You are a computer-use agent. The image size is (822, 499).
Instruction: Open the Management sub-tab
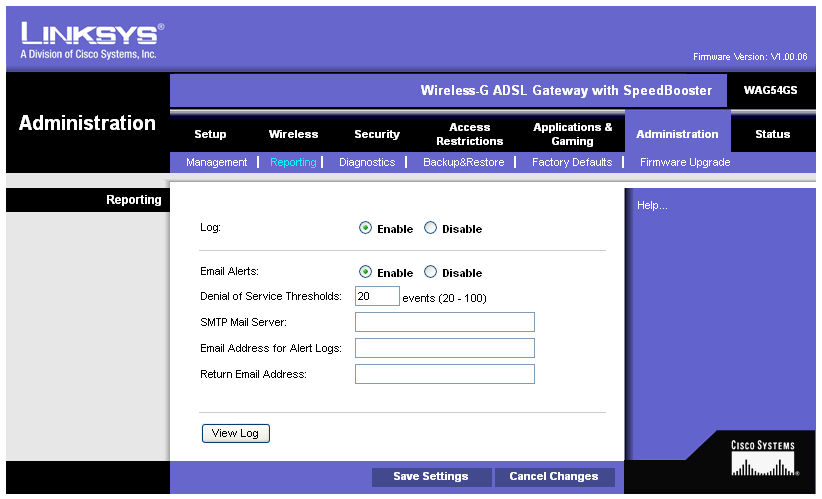[x=217, y=162]
